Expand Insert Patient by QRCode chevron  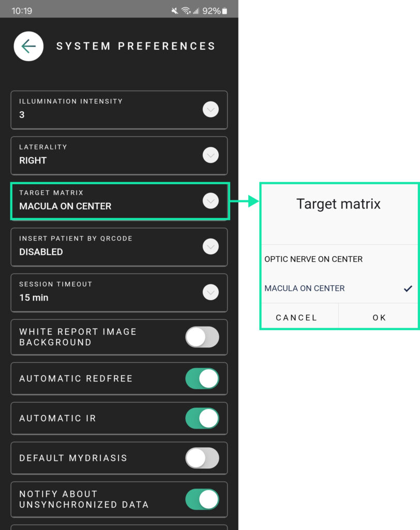(x=211, y=247)
